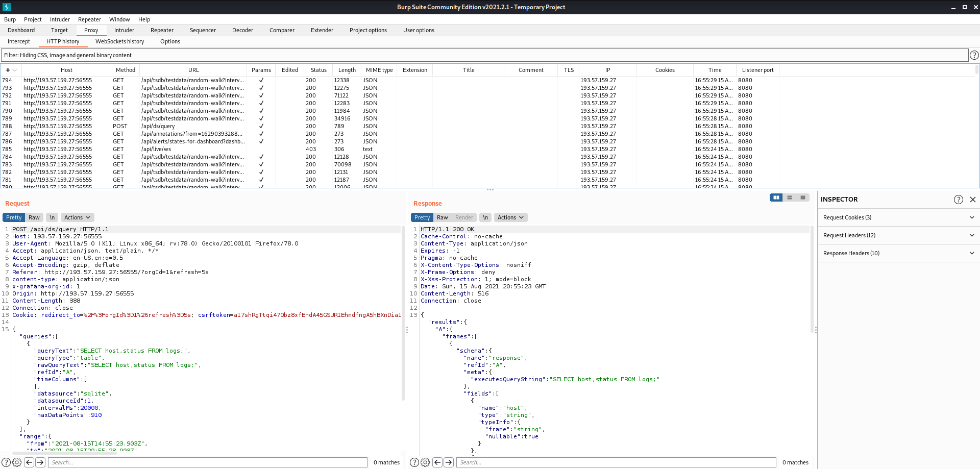Click the Request vertical scrollbar
Viewport: 980px width, 469px height.
point(403,313)
